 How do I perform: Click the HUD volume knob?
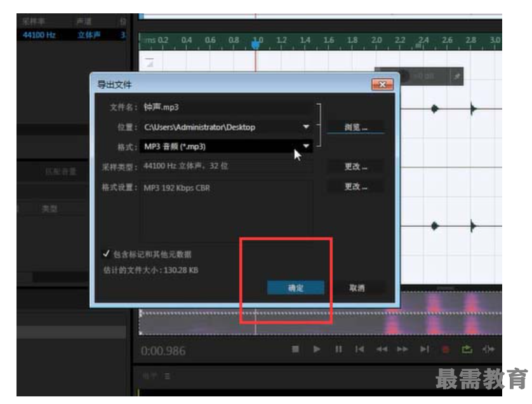pyautogui.click(x=403, y=76)
